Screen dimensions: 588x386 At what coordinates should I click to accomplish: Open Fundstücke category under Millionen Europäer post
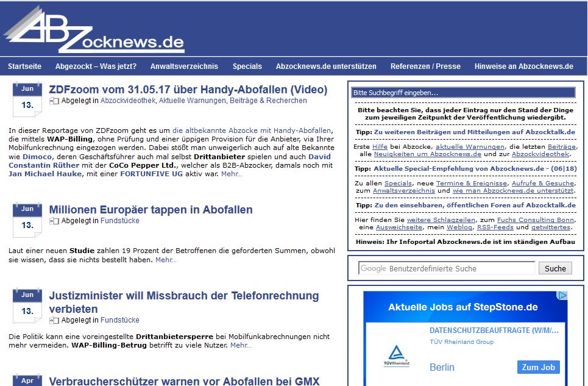(120, 221)
